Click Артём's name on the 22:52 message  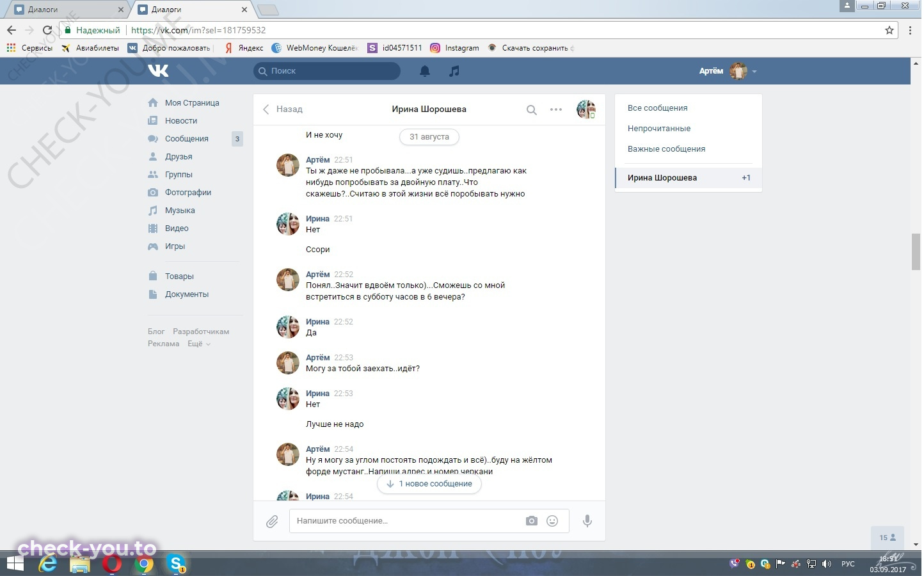[317, 275]
